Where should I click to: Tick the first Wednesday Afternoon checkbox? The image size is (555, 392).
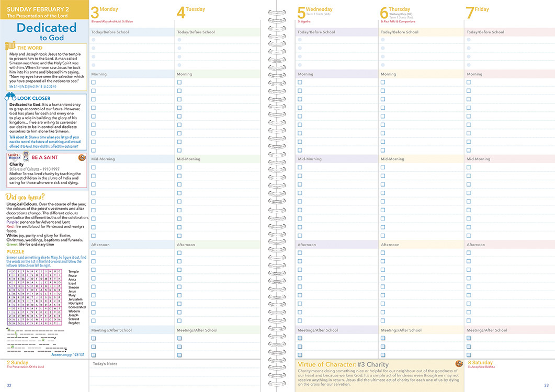pyautogui.click(x=300, y=252)
